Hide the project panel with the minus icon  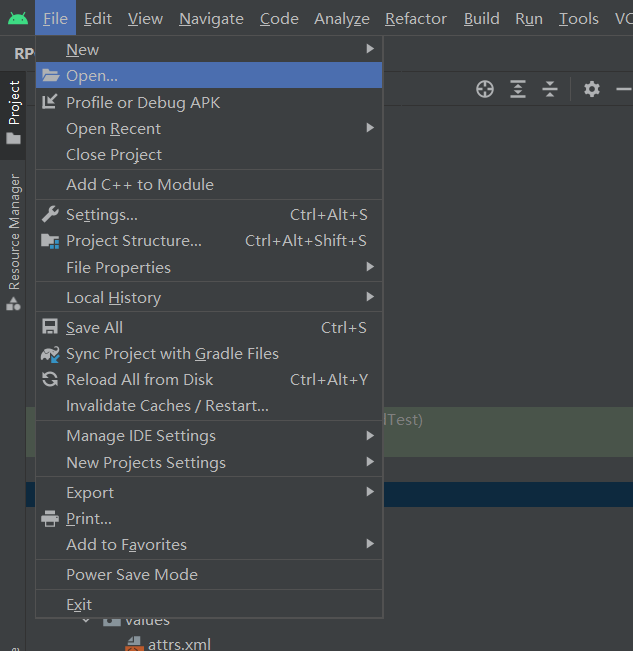[x=624, y=89]
